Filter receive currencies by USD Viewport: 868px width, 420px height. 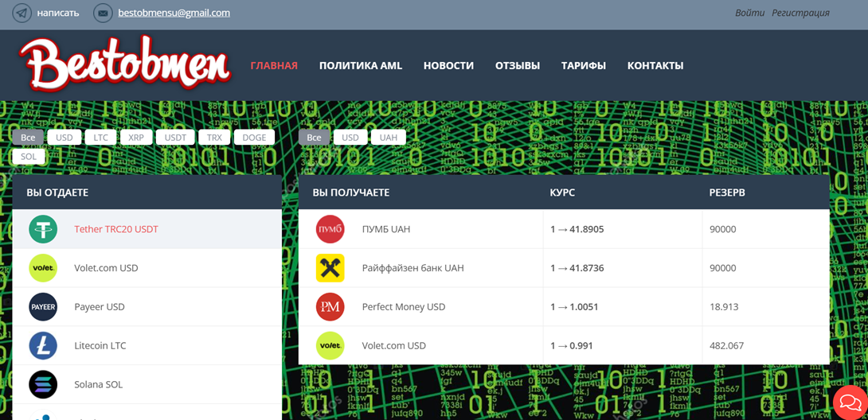pos(350,138)
